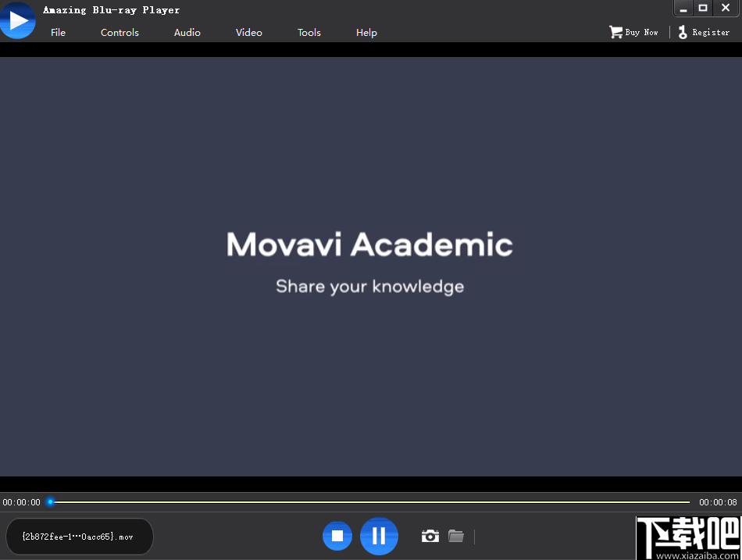
Task: Open the Controls menu
Action: click(x=120, y=33)
